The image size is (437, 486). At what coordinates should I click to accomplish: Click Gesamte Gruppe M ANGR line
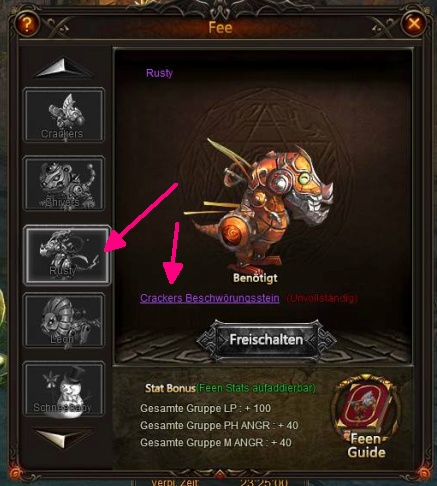pos(216,443)
